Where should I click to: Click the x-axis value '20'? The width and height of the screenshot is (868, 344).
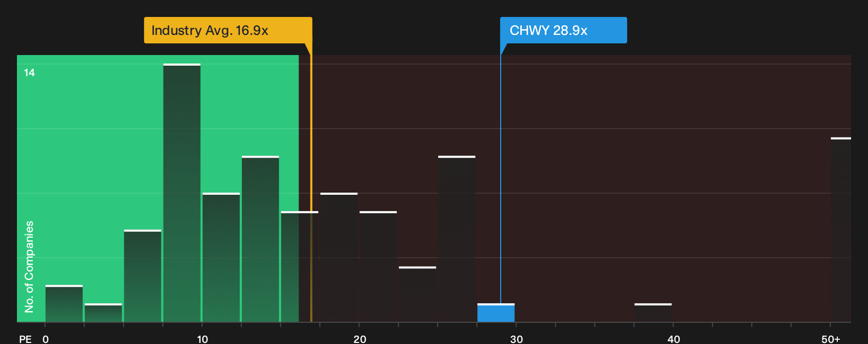coord(360,339)
